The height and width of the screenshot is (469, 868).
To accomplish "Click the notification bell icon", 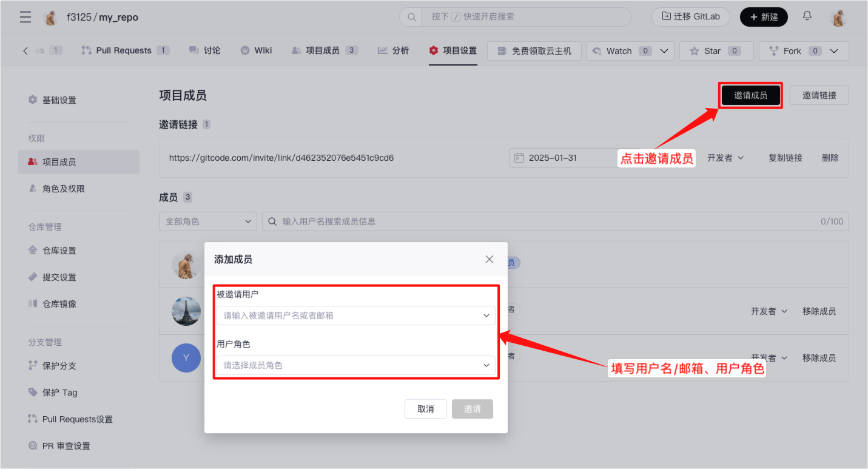I will pos(807,16).
